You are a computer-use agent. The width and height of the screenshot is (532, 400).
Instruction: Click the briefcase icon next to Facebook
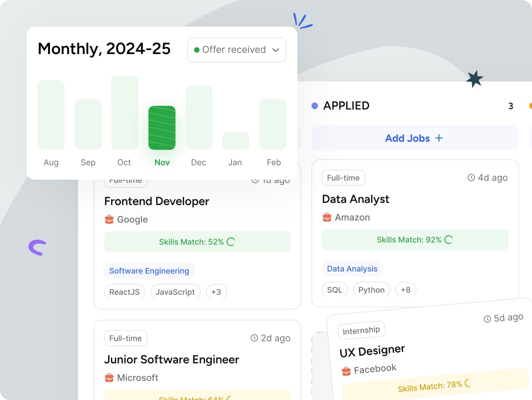346,370
